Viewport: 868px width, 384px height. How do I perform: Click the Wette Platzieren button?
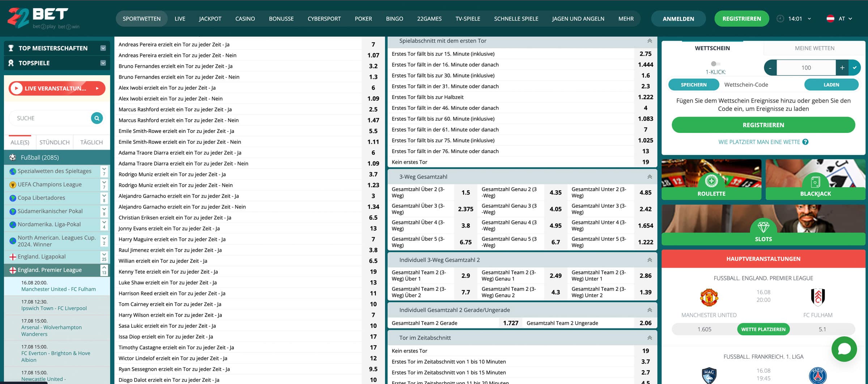[x=763, y=329]
